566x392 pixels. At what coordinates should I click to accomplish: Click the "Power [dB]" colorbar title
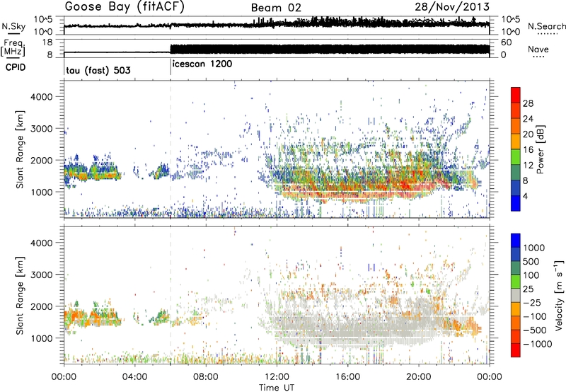pos(540,149)
